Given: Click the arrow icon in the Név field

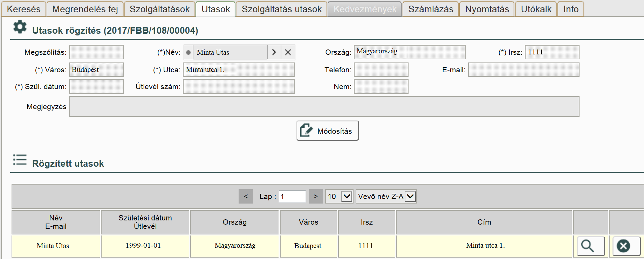Looking at the screenshot, I should [274, 52].
